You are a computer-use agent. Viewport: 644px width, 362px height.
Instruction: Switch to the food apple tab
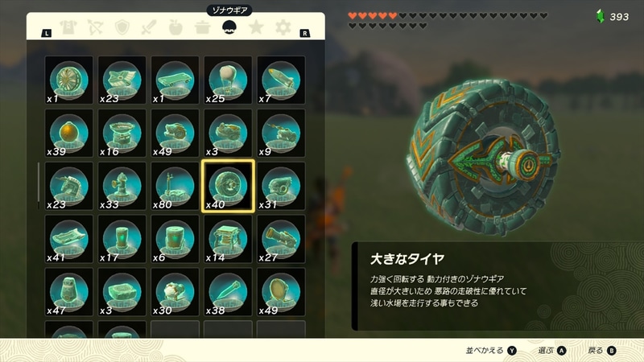[x=175, y=27]
